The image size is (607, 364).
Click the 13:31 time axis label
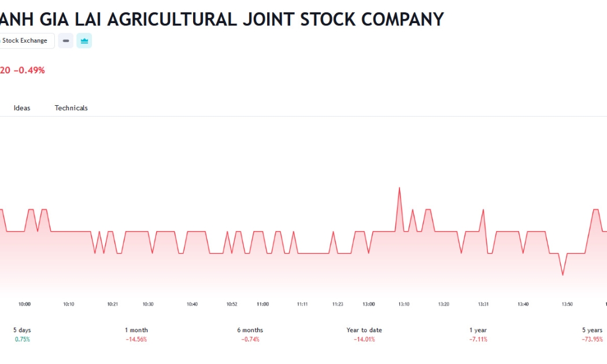click(483, 304)
